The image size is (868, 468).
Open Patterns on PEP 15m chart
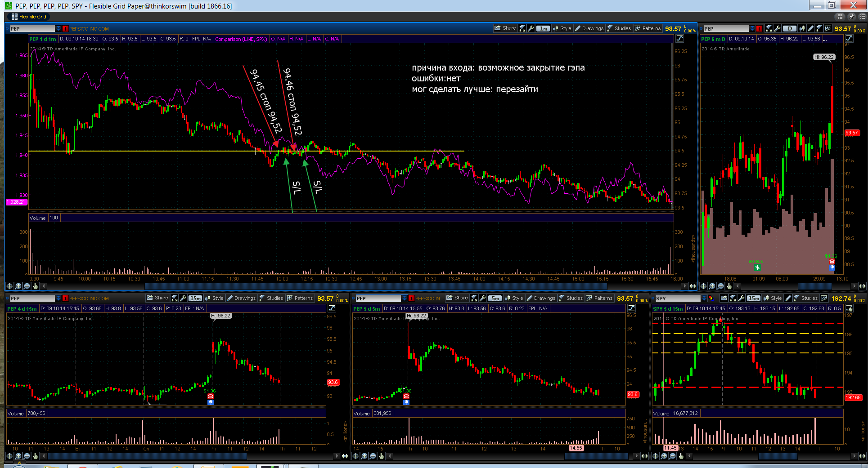tap(300, 298)
